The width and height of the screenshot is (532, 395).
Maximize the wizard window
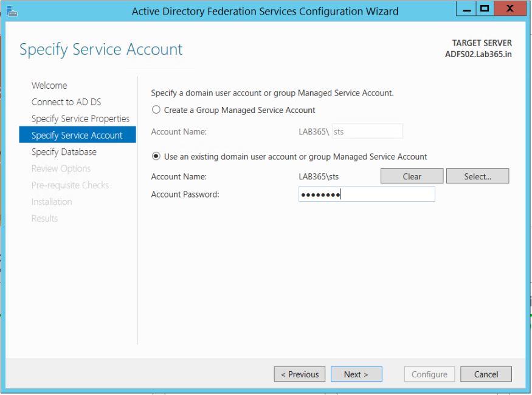click(x=485, y=9)
